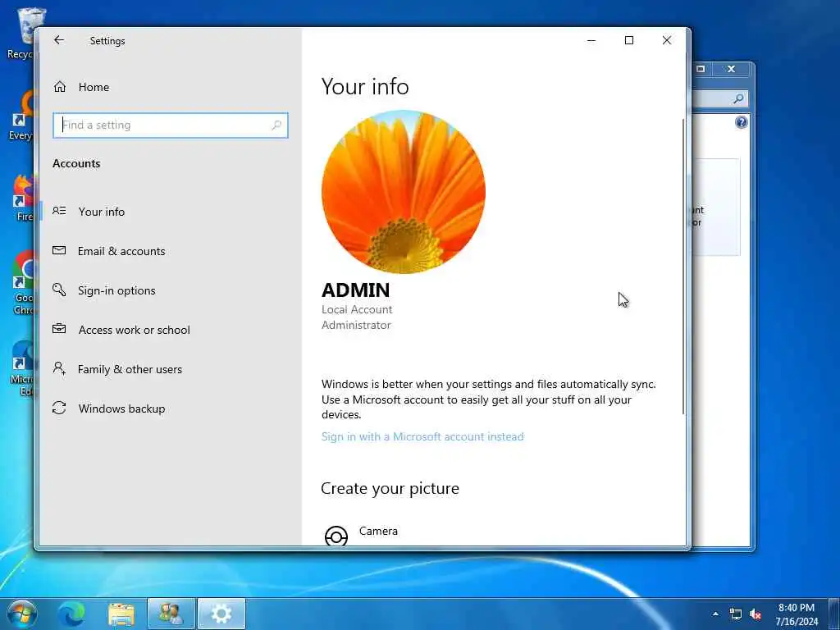Click the muted volume tray icon
Image resolution: width=840 pixels, height=630 pixels.
[x=756, y=614]
